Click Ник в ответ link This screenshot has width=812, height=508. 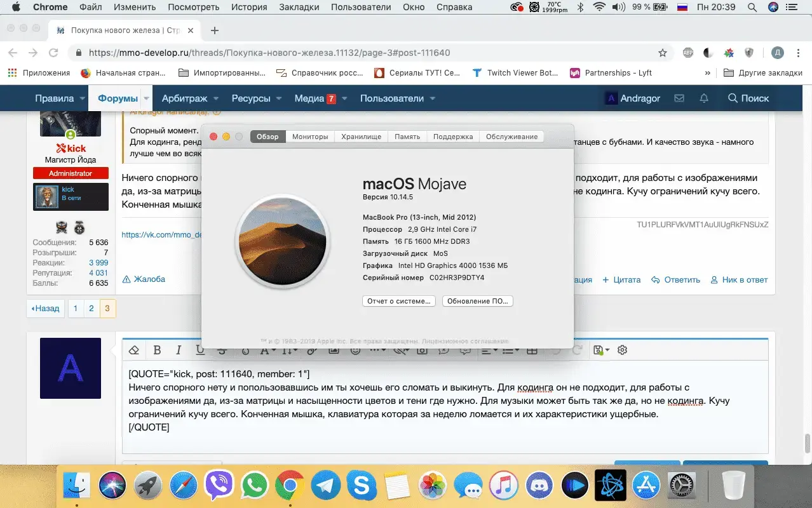click(x=740, y=279)
